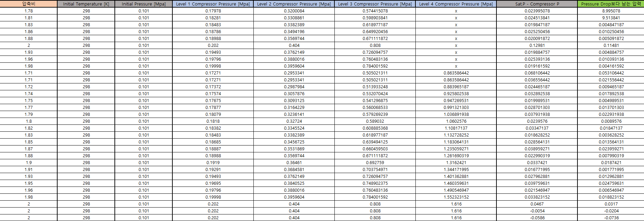Click the Level 2 value 0.3308861
This screenshot has height=221, width=644.
point(294,18)
